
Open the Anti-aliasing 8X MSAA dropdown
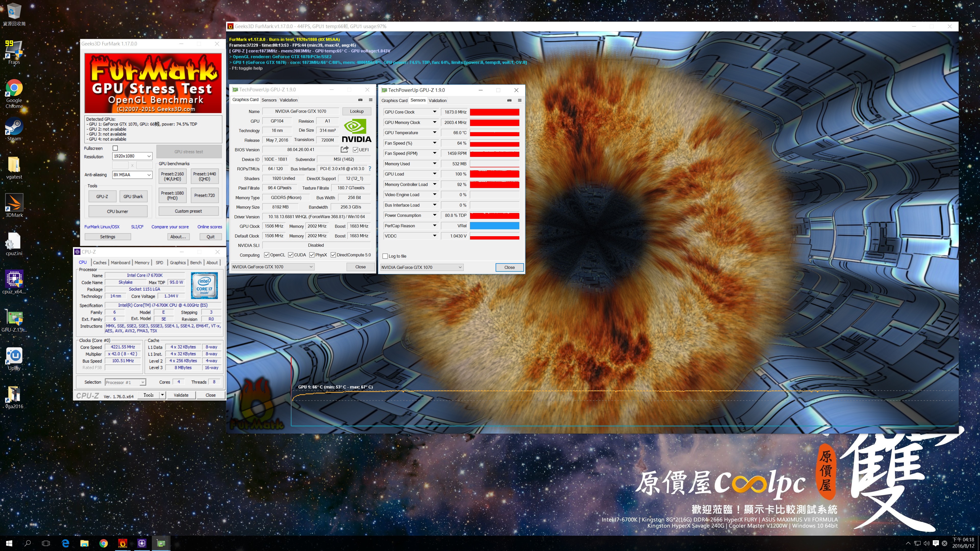tap(132, 174)
